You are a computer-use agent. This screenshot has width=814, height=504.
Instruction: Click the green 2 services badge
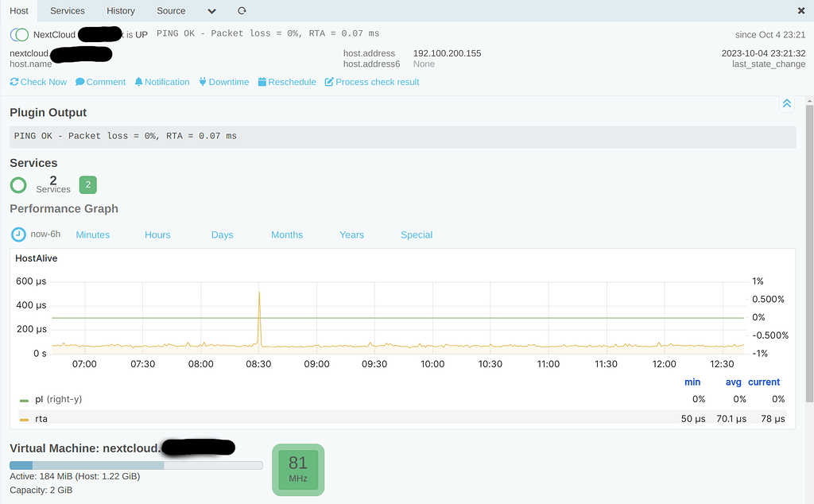87,184
